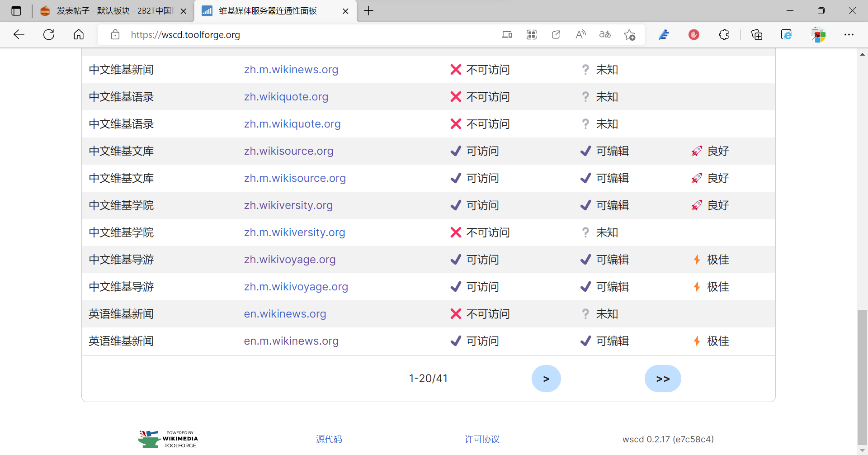Click the accessible checkmark for en.m.wikinews.org
Screen dimensions: 868x455
[456, 341]
